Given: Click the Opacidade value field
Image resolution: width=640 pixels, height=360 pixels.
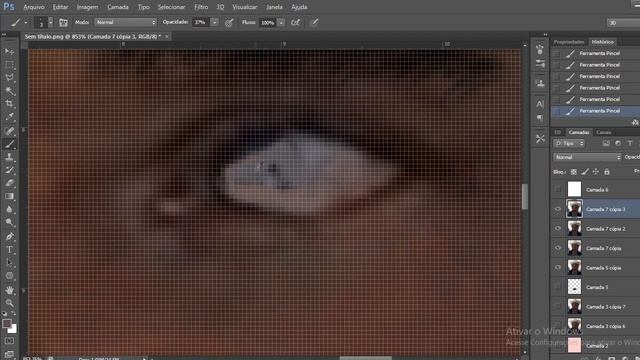Looking at the screenshot, I should coord(201,22).
